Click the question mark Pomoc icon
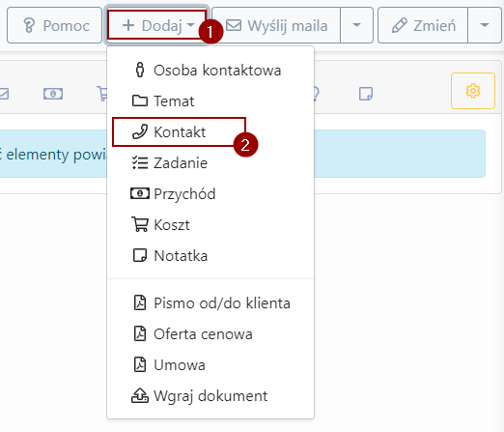The height and width of the screenshot is (432, 504). pyautogui.click(x=29, y=25)
